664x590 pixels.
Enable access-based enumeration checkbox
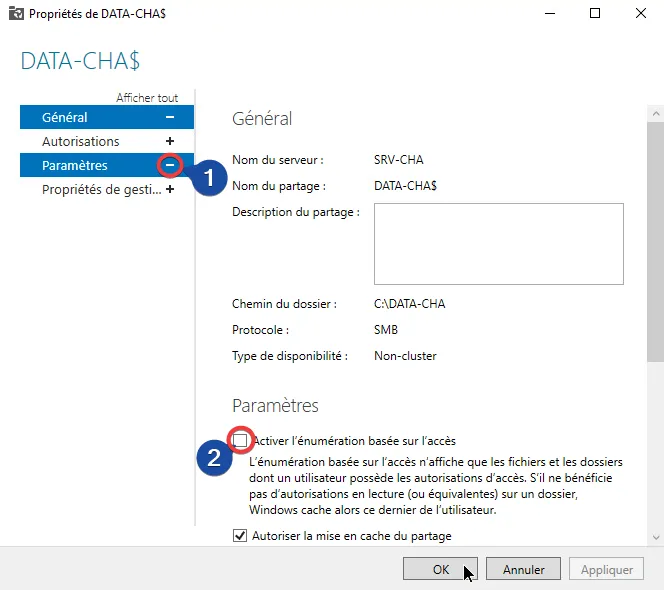coord(240,440)
